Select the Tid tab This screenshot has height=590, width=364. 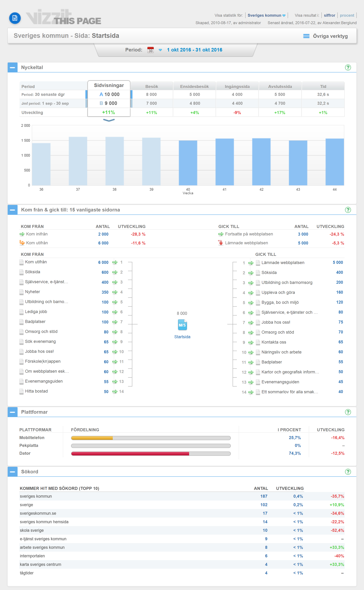323,86
